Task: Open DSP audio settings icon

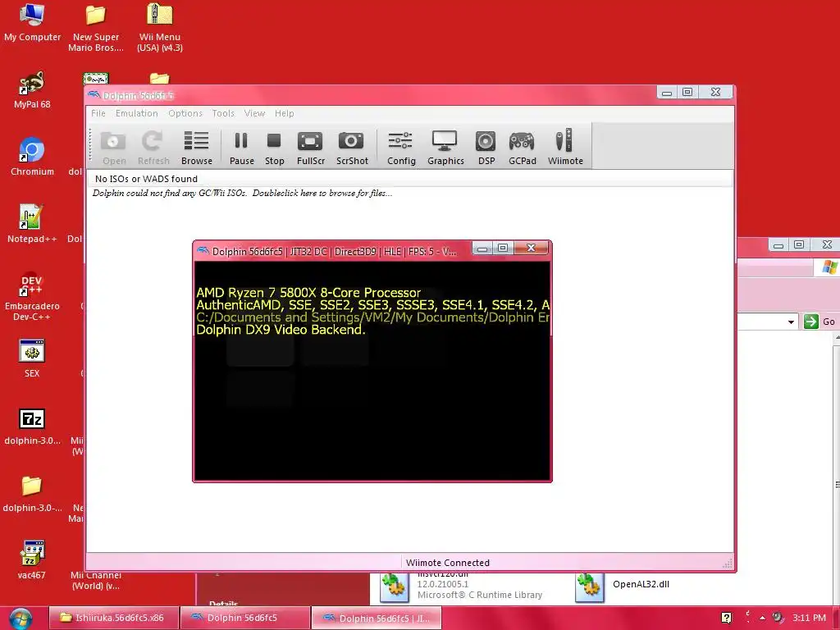Action: click(x=486, y=148)
